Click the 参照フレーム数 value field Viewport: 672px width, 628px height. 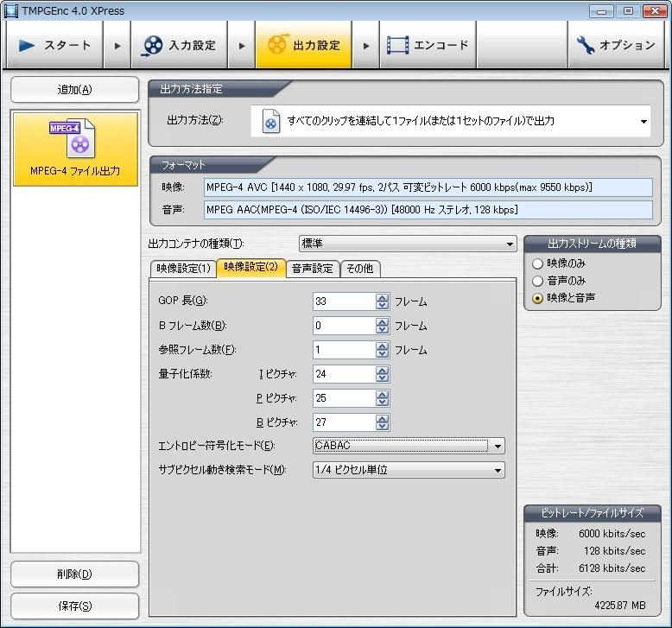(344, 350)
